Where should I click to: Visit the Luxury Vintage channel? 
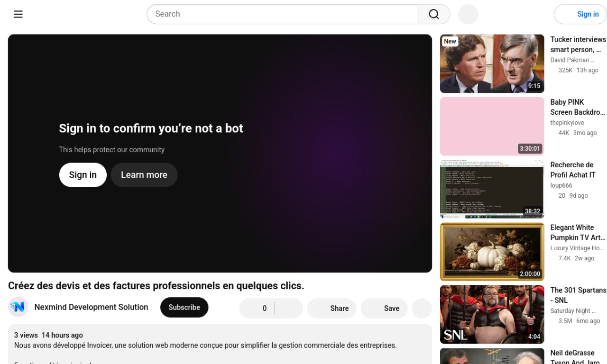coord(577,248)
